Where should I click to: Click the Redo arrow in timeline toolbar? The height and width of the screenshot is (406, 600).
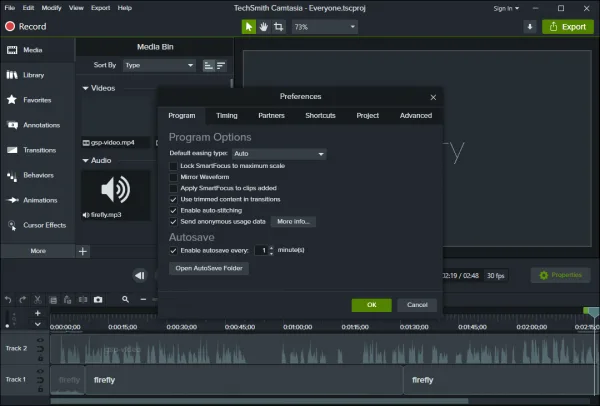23,300
